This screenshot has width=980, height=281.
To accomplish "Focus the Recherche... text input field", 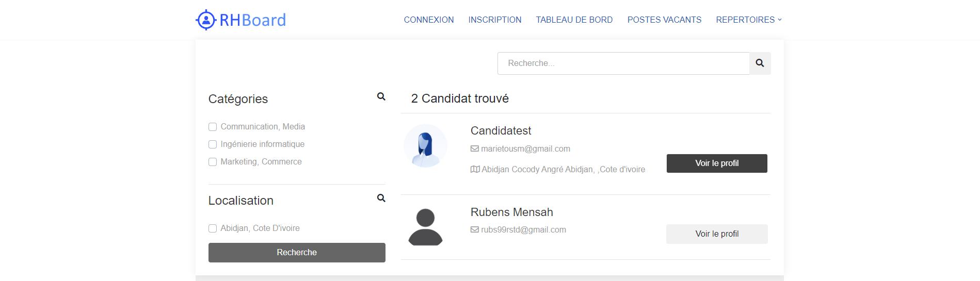I will coord(623,63).
